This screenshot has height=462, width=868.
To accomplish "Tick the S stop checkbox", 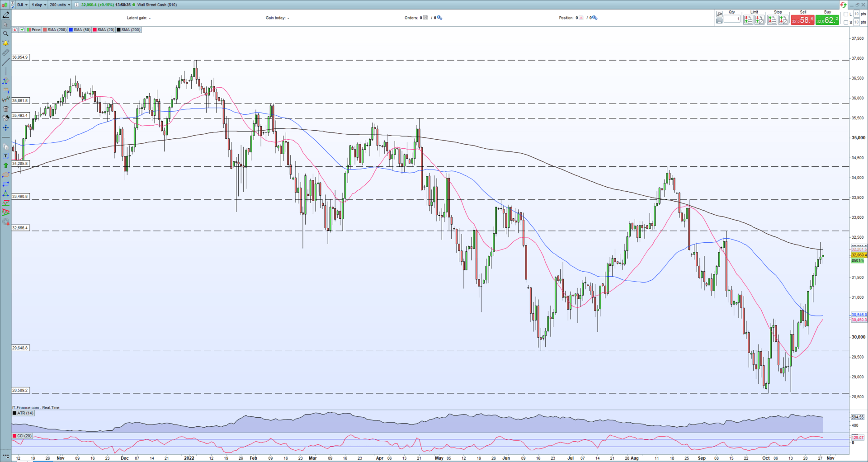I will pos(846,22).
